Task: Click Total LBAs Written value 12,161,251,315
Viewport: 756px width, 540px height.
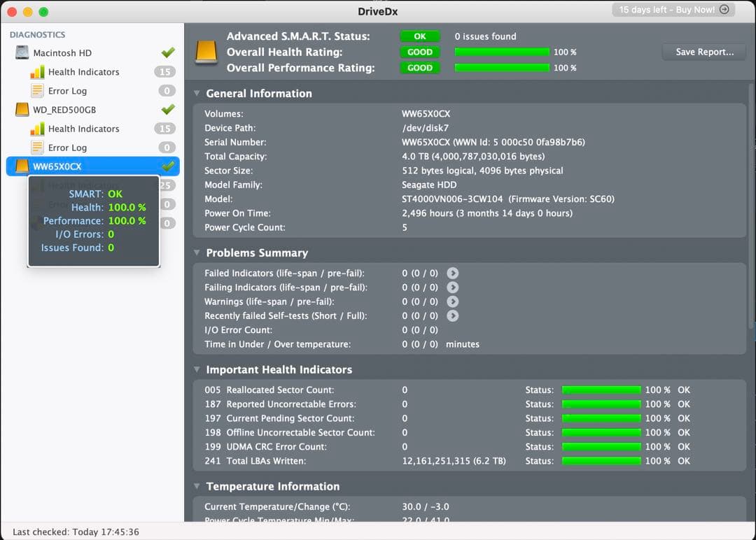Action: click(x=454, y=461)
